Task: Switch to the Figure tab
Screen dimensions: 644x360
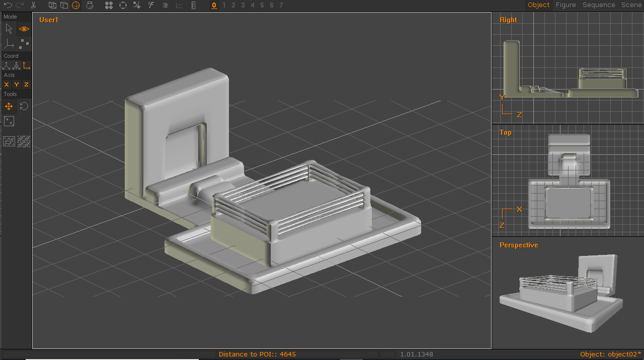Action: [x=566, y=5]
